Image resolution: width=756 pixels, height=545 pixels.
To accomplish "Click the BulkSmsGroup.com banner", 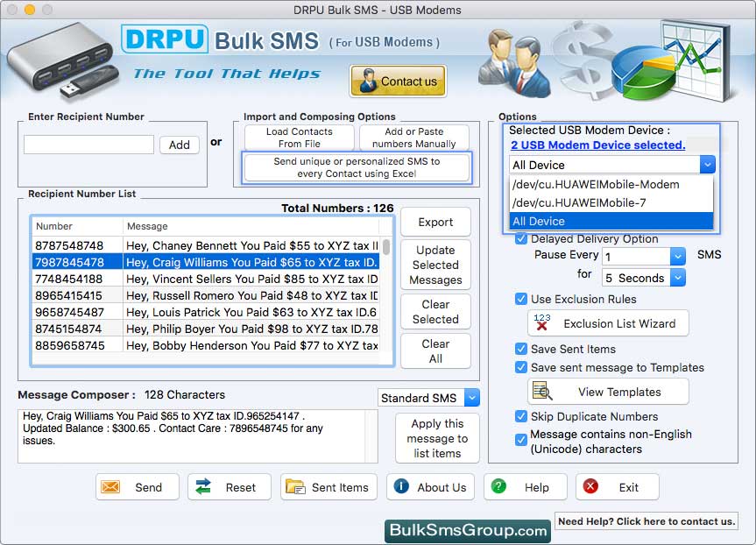I will [468, 530].
